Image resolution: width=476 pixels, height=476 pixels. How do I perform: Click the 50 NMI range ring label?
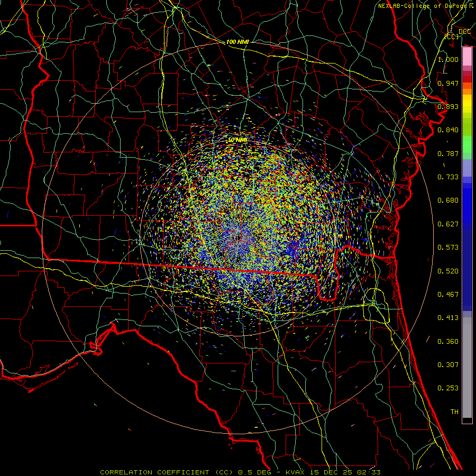(237, 140)
